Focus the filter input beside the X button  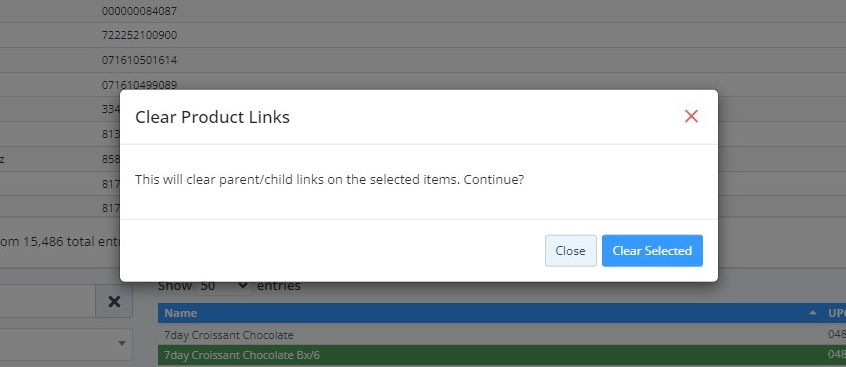[x=47, y=301]
